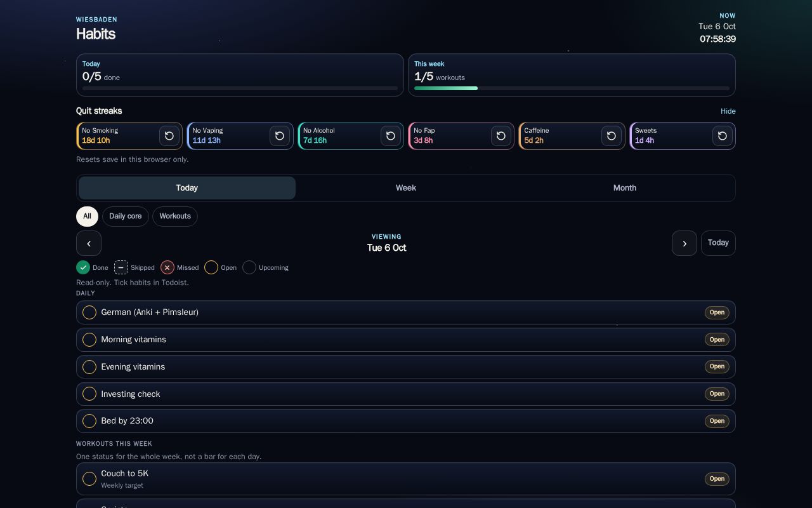Viewport: 812px width, 508px height.
Task: Click the 'Tue 6 Oct' viewing date label
Action: (387, 248)
